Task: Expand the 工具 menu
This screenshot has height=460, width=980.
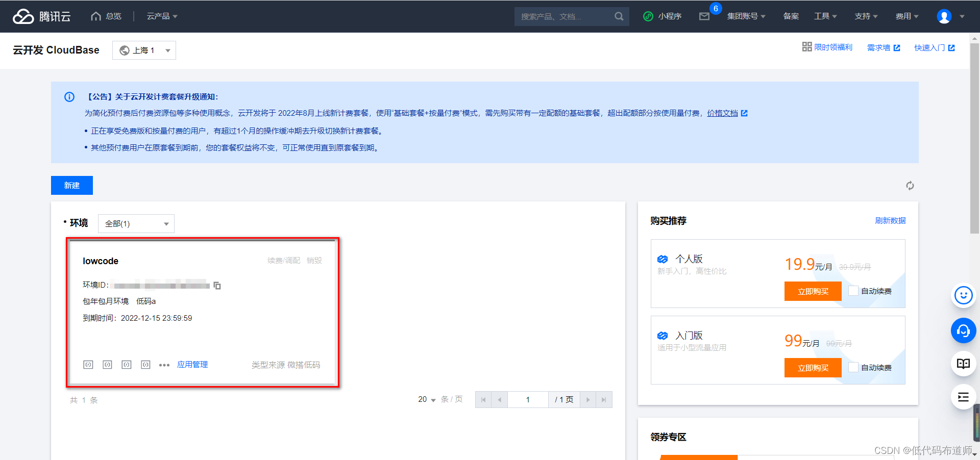Action: pos(825,16)
